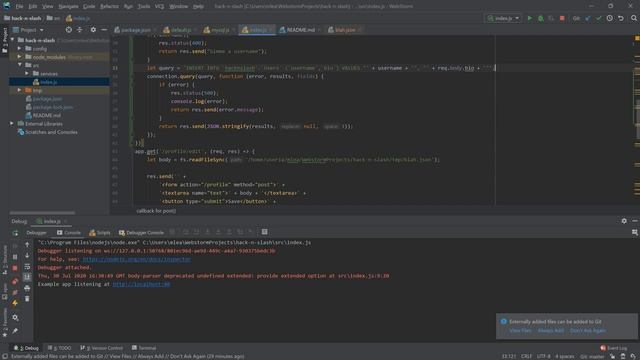The width and height of the screenshot is (640, 360).
Task: Open Search Everywhere magnifier icon
Action: [x=634, y=18]
